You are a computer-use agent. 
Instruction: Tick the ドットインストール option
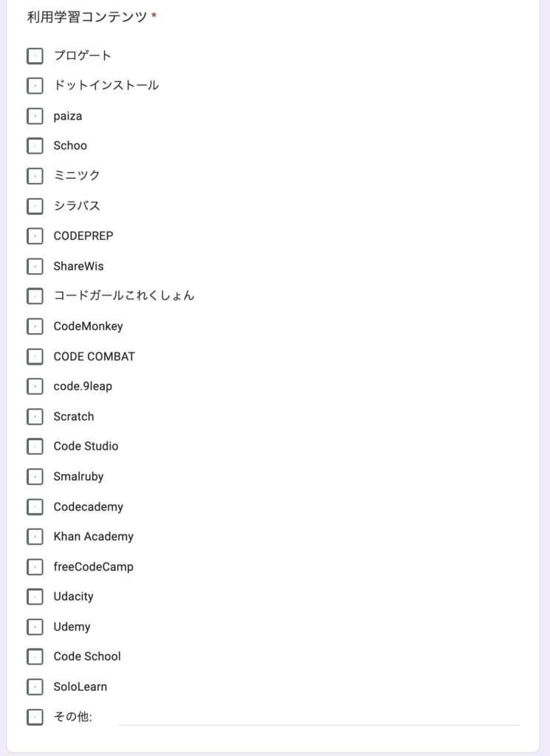35,86
